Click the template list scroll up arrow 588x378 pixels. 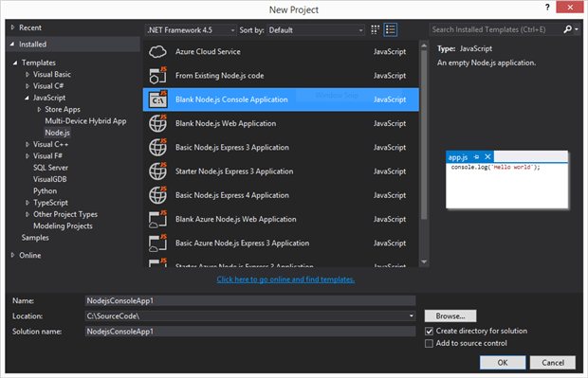[424, 45]
